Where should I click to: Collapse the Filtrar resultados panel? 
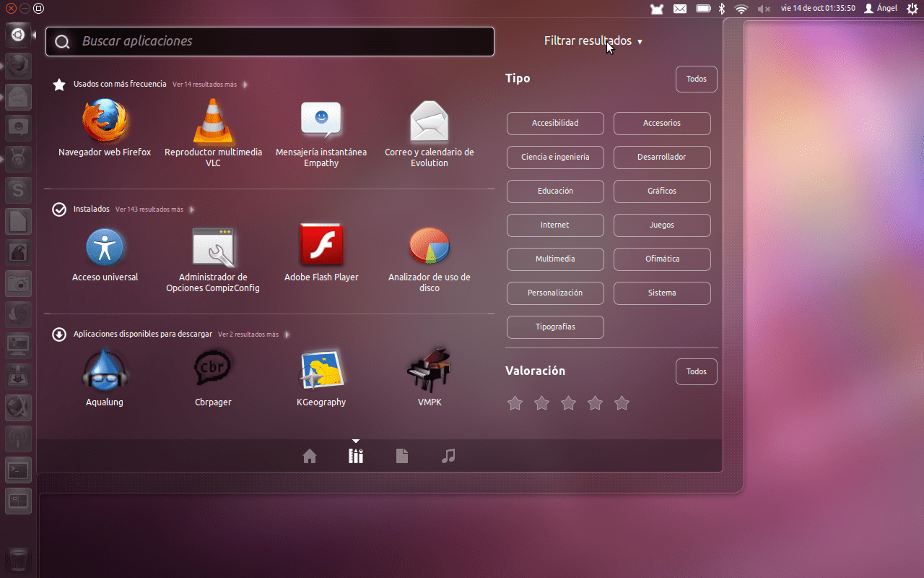[x=593, y=41]
